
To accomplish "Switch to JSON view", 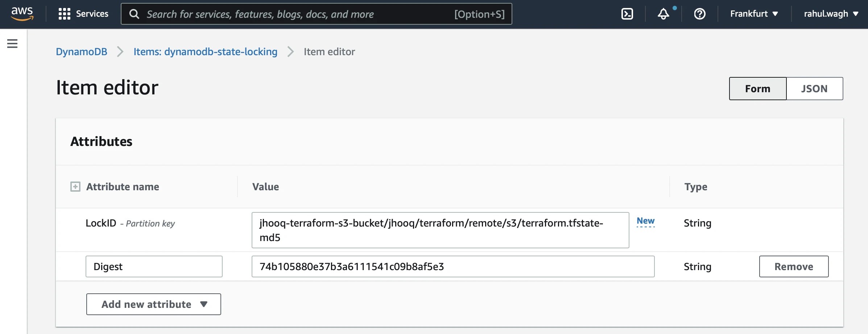I will point(815,88).
